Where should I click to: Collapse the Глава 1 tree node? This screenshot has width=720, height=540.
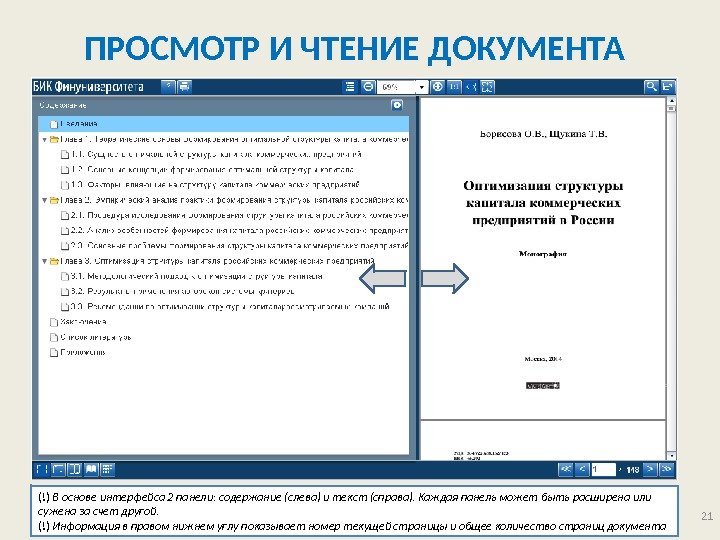(44, 139)
